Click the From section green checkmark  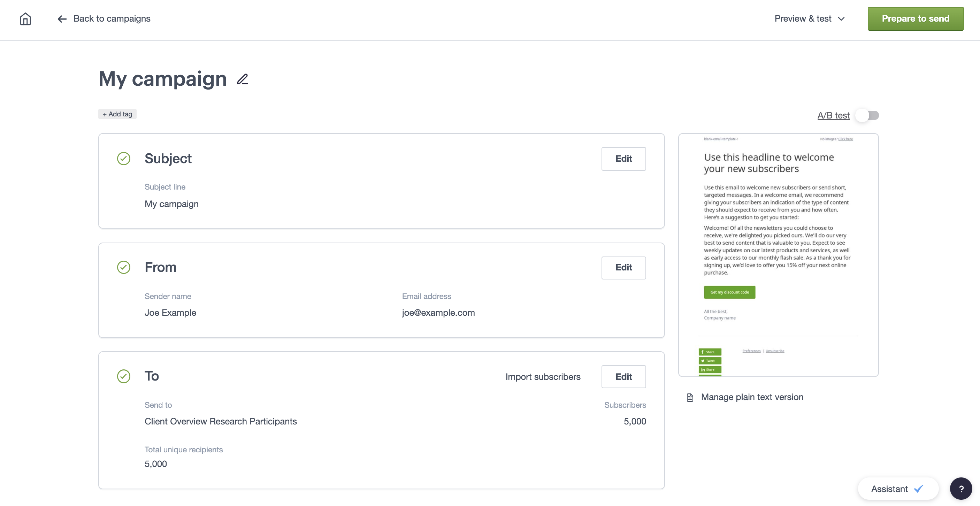pos(123,267)
